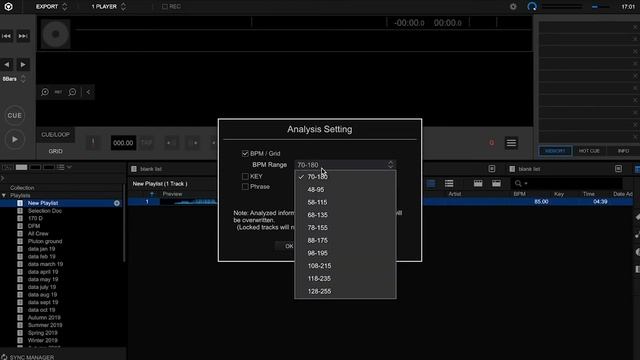Change the 8Bars stepper

23,79
